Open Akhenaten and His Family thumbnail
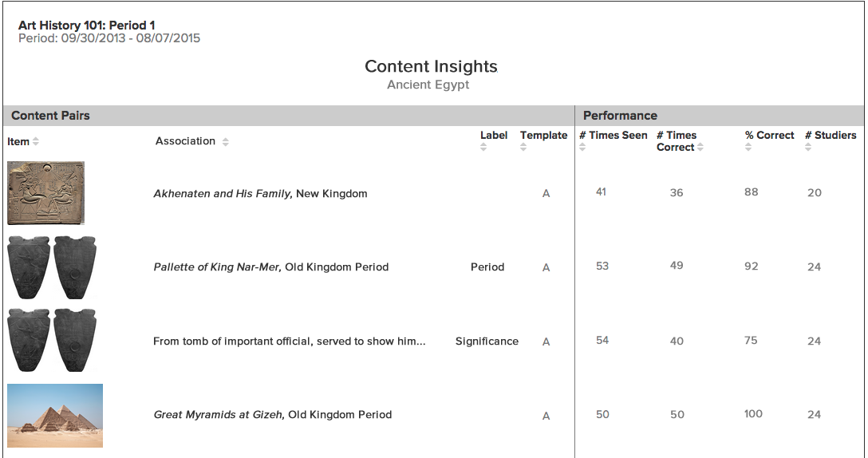The image size is (868, 458). (x=46, y=193)
